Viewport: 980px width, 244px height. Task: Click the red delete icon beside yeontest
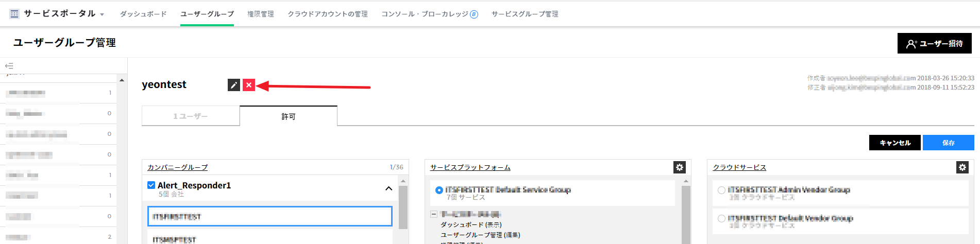point(248,85)
